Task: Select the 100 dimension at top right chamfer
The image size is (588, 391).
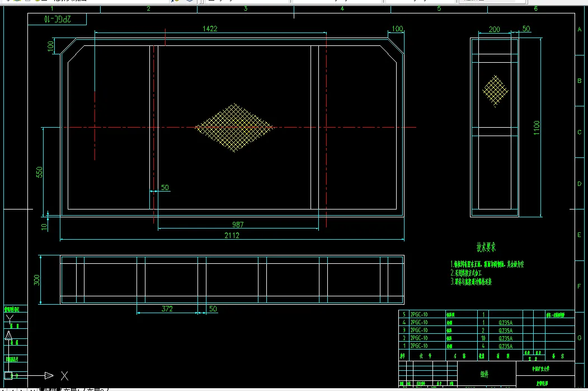Action: [397, 29]
